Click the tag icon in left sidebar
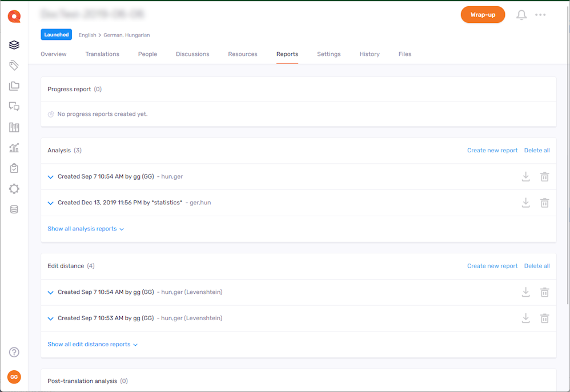This screenshot has height=392, width=570. click(14, 66)
